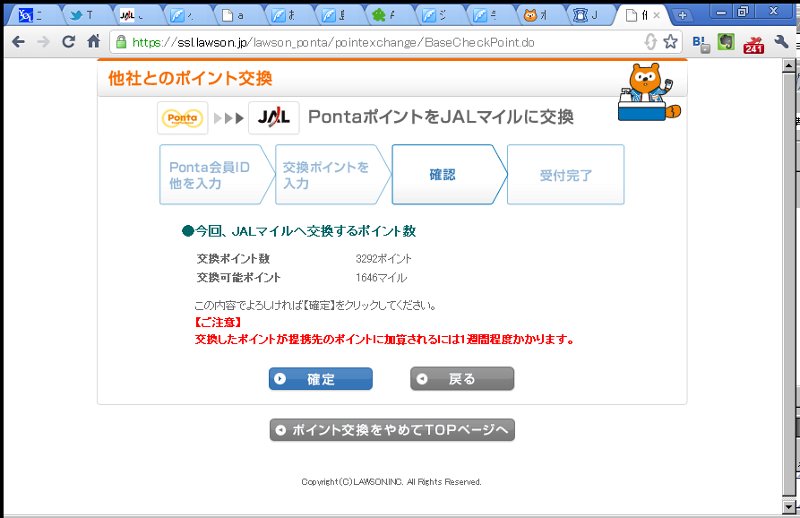Viewport: 800px width, 518px height.
Task: Switch to the JAL logo tab
Action: click(x=134, y=15)
